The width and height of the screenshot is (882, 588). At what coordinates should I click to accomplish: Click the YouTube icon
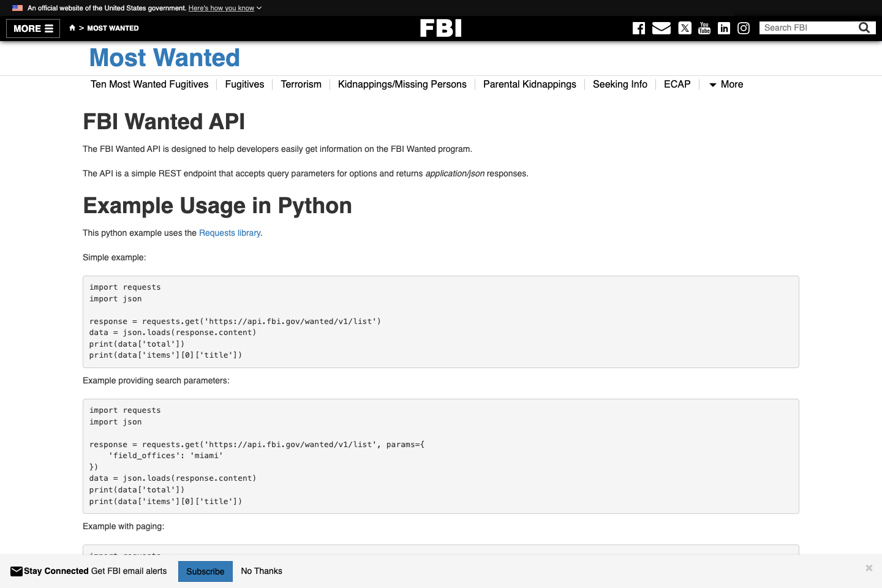pyautogui.click(x=704, y=28)
